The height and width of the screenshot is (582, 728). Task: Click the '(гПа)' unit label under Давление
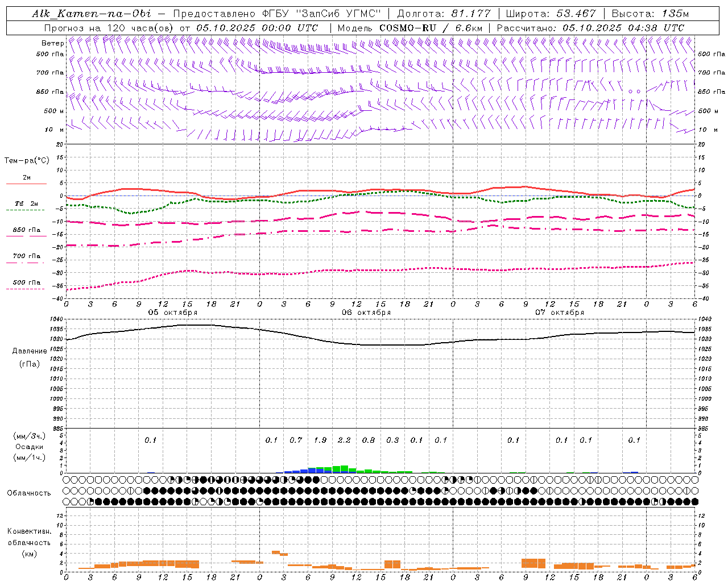click(30, 364)
